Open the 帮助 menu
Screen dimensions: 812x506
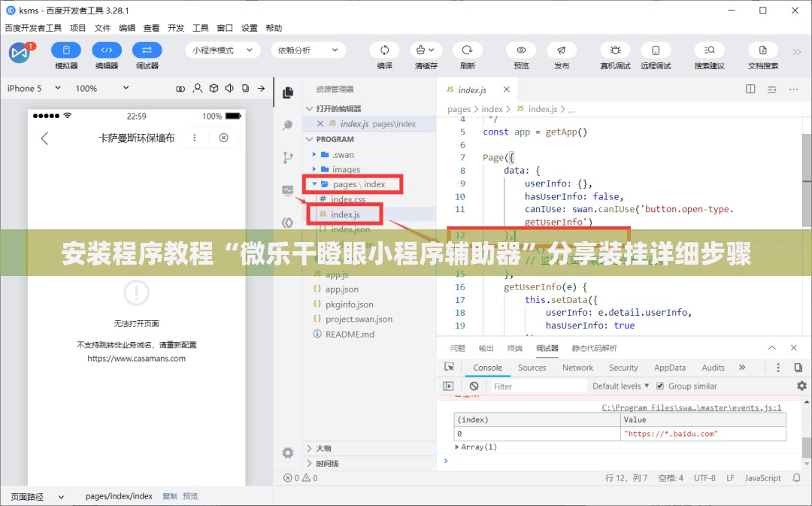(x=274, y=28)
